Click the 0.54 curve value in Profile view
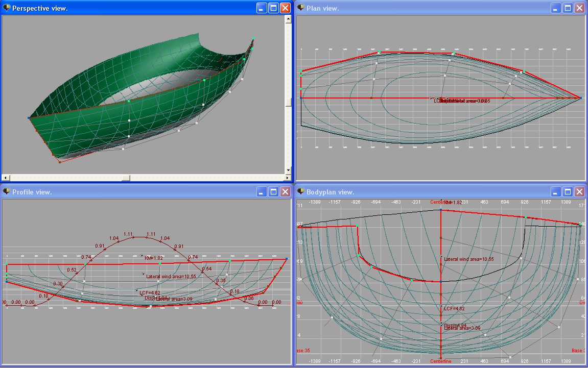This screenshot has width=588, height=368. coord(206,268)
